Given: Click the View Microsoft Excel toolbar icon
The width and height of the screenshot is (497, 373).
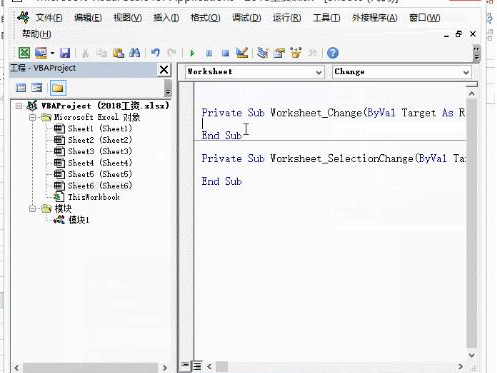Looking at the screenshot, I should 24,53.
